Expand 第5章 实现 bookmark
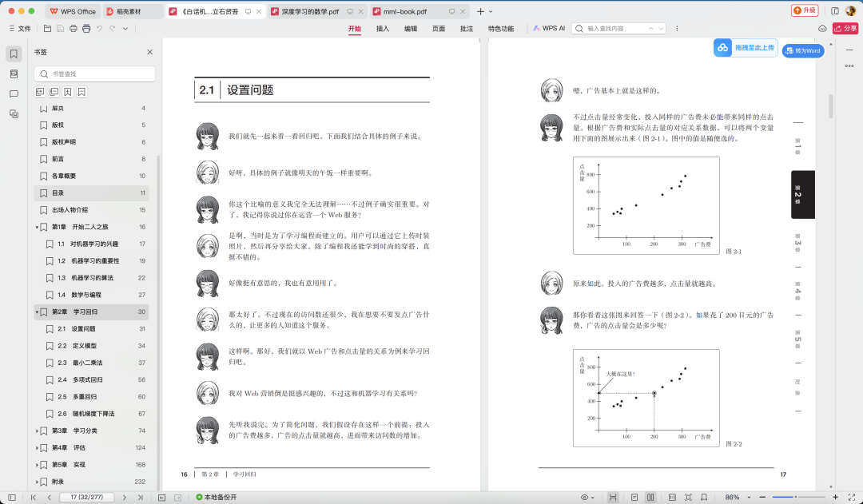This screenshot has width=863, height=504. [x=37, y=465]
